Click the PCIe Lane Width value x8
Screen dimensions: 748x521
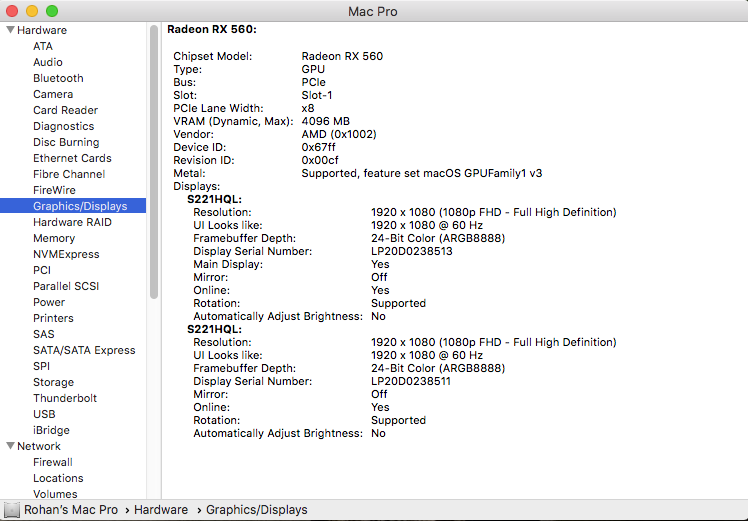(x=308, y=108)
